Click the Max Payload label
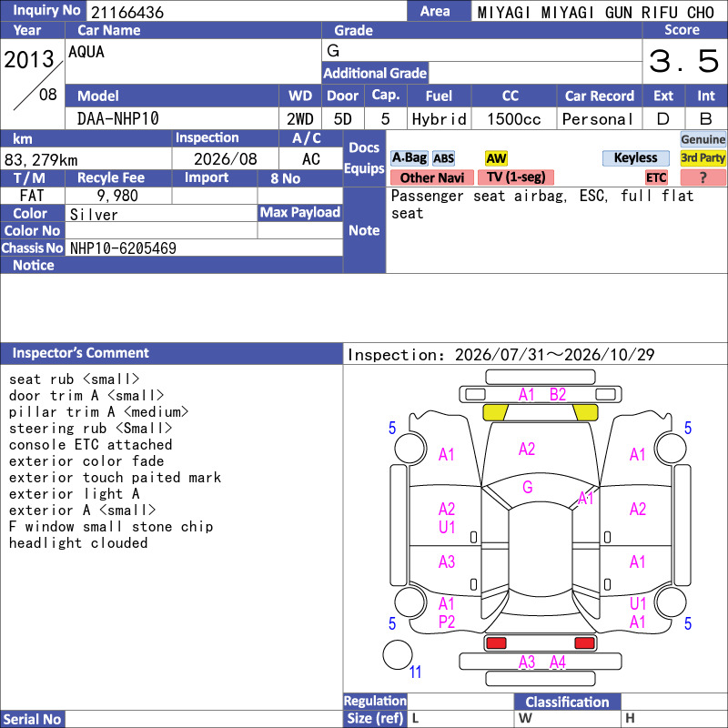This screenshot has width=728, height=728. [300, 213]
